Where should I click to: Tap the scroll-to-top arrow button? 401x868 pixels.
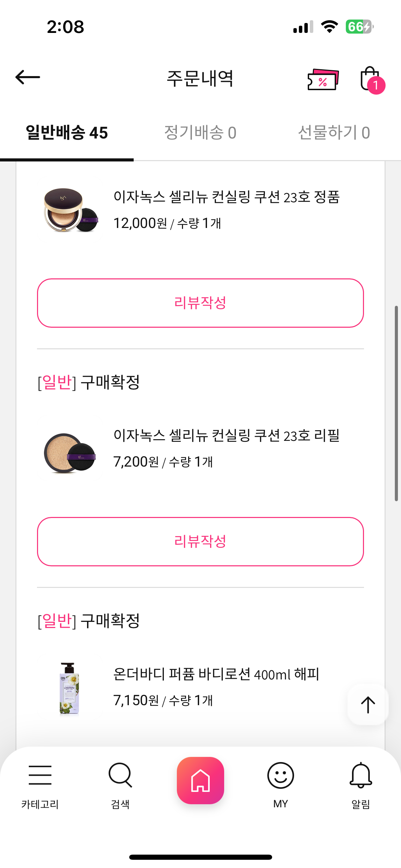tap(368, 704)
